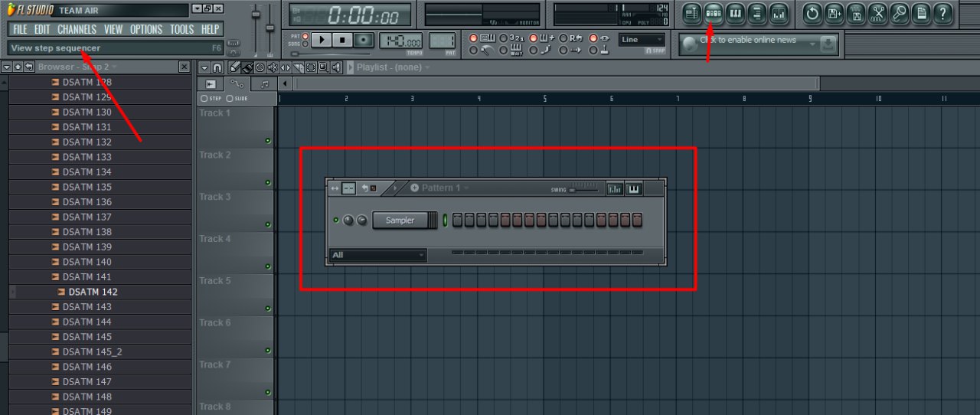
Task: Click the Sampler channel volume knob
Action: [x=362, y=221]
